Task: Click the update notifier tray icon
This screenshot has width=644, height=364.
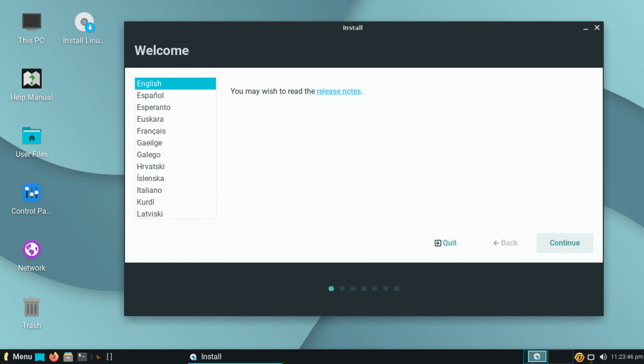Action: (x=579, y=356)
